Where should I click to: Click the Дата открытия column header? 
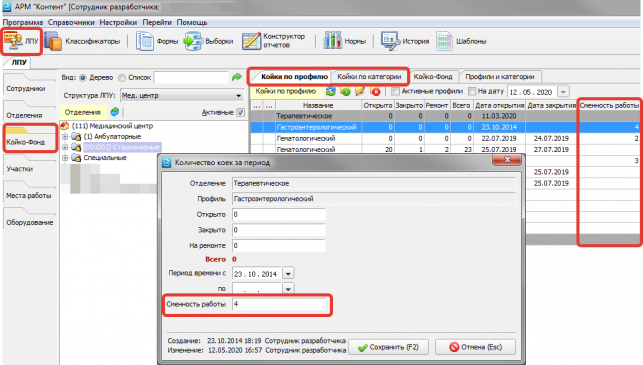tap(499, 105)
